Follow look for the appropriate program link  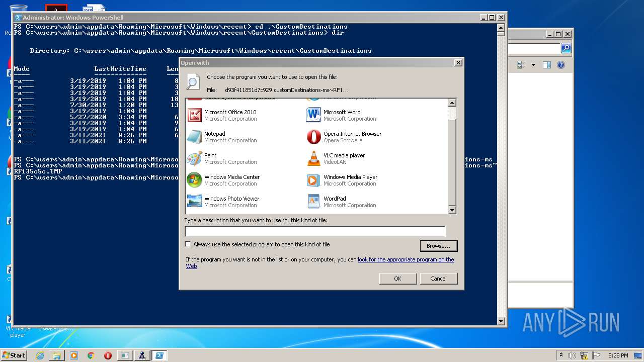pos(406,259)
